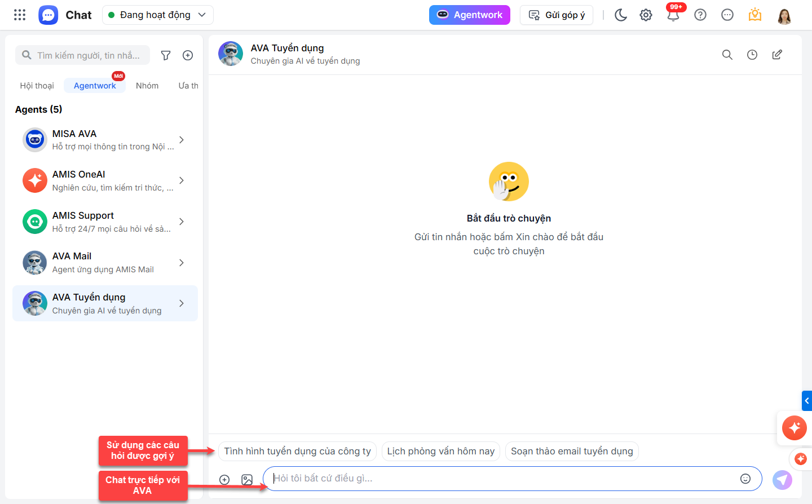Viewport: 812px width, 504px height.
Task: Click the AVA Tuyển dụng avatar in chat header
Action: [231, 54]
